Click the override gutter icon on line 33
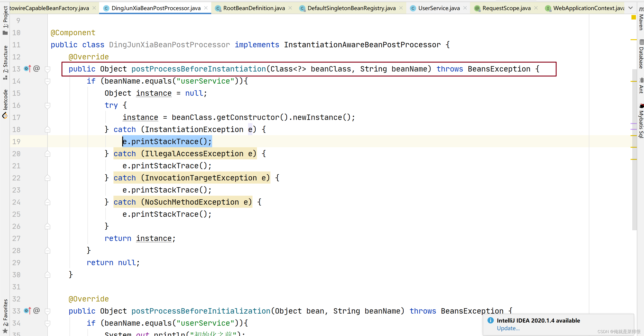 pos(28,310)
